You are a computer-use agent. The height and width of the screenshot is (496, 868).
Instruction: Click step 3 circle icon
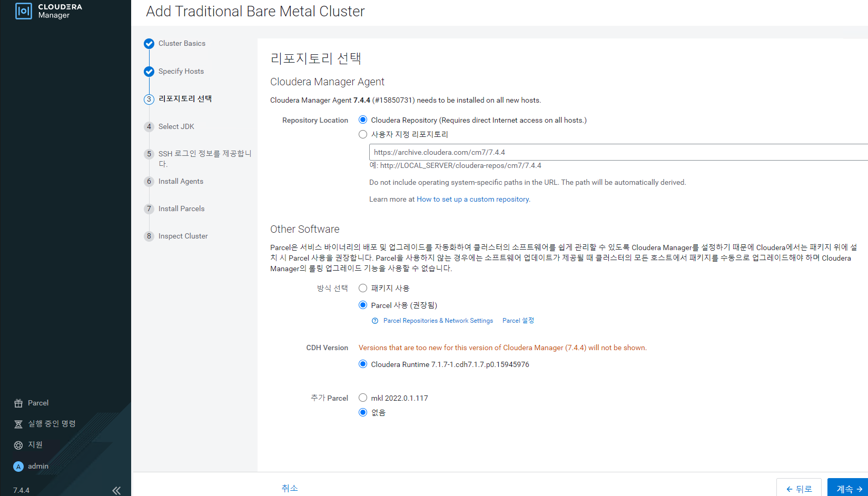(149, 99)
